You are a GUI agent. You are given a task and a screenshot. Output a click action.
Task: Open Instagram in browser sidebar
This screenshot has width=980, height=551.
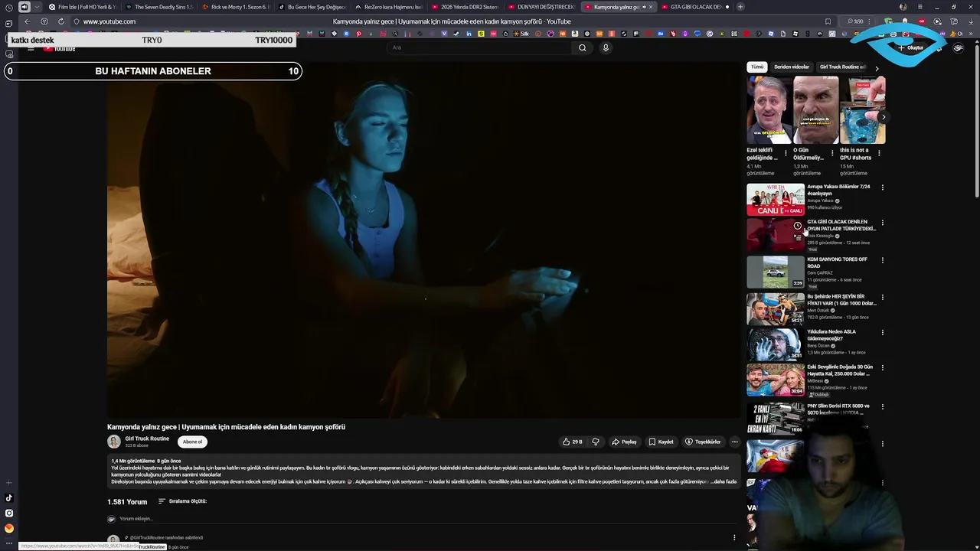9,514
